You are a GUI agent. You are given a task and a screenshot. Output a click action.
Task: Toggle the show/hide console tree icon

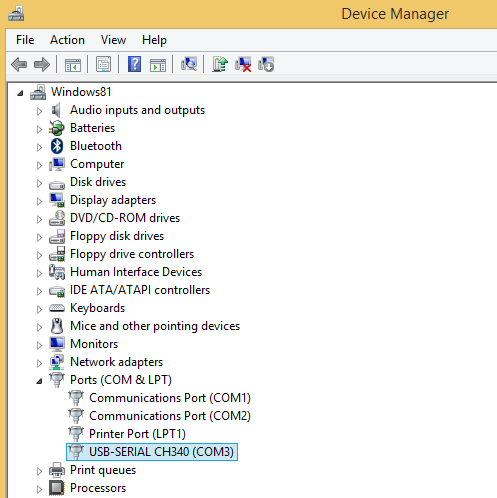73,64
